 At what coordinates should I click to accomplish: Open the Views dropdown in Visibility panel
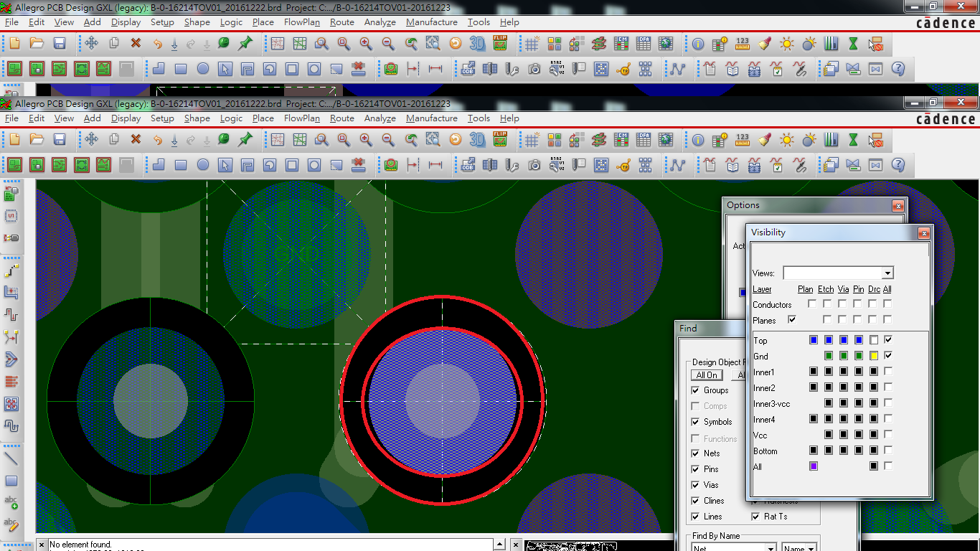pos(887,273)
